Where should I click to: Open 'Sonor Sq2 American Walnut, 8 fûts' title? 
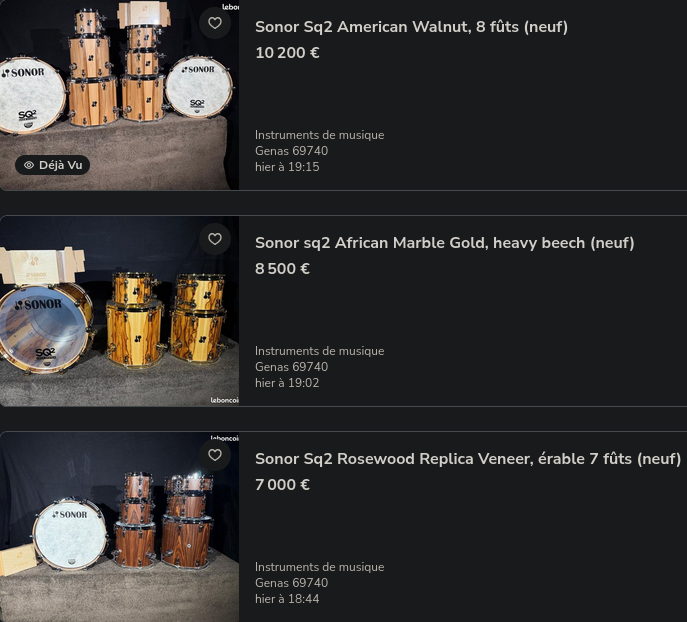pyautogui.click(x=411, y=27)
